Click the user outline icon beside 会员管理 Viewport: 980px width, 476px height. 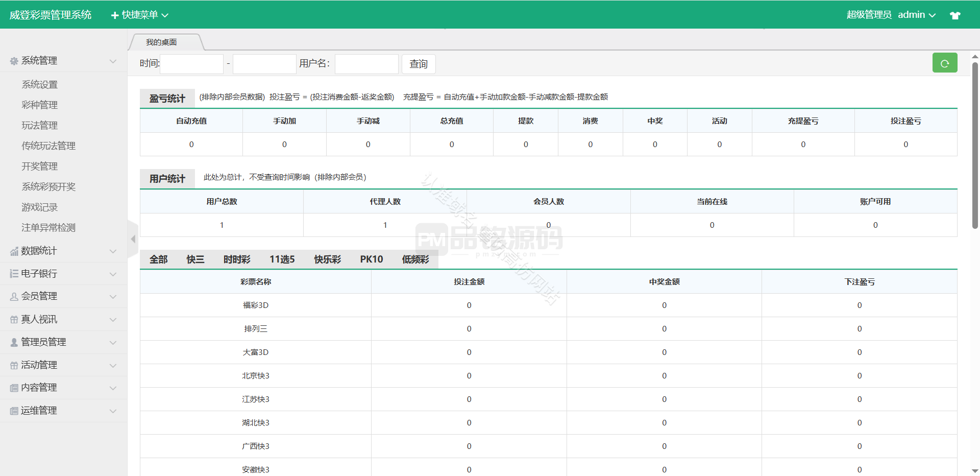14,296
